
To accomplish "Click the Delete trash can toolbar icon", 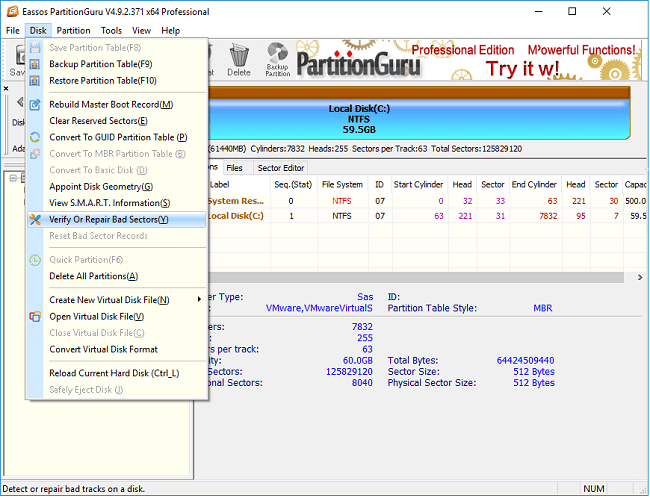I will (239, 60).
